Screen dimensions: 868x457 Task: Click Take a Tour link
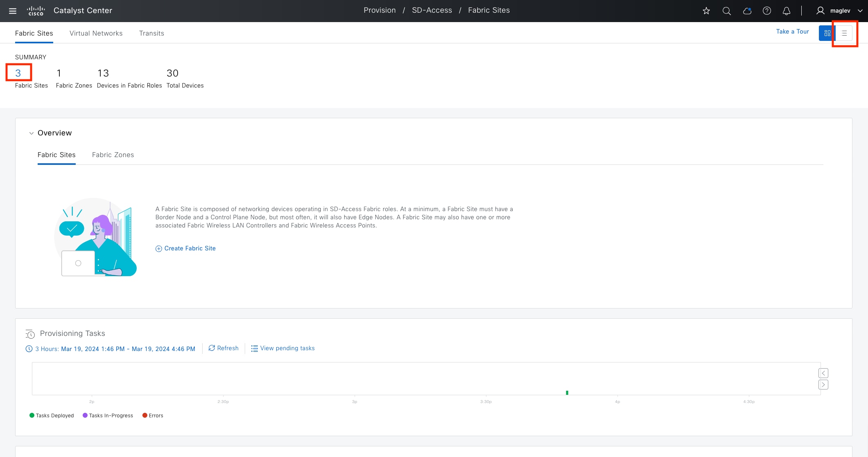pyautogui.click(x=792, y=32)
